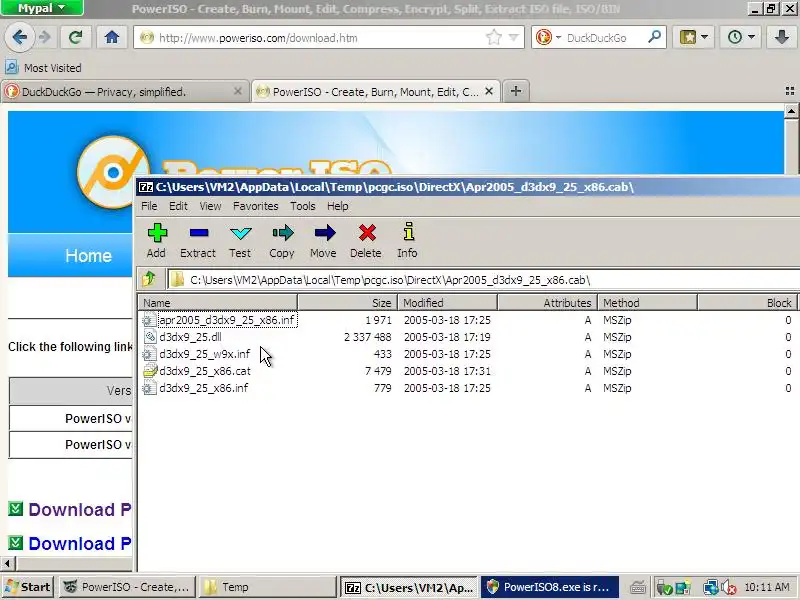
Task: Reload the PowerISO page
Action: point(76,37)
